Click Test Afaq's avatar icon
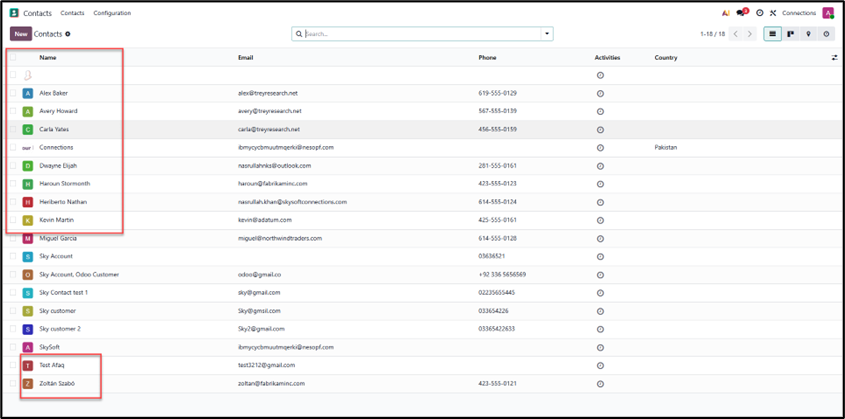The image size is (845, 419). click(x=27, y=366)
